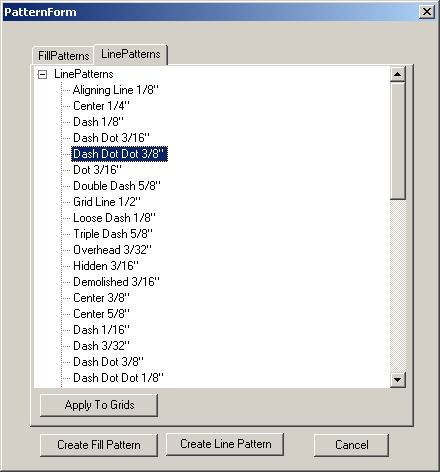440x472 pixels.
Task: Collapse the LinePatterns tree root node
Action: pos(42,74)
